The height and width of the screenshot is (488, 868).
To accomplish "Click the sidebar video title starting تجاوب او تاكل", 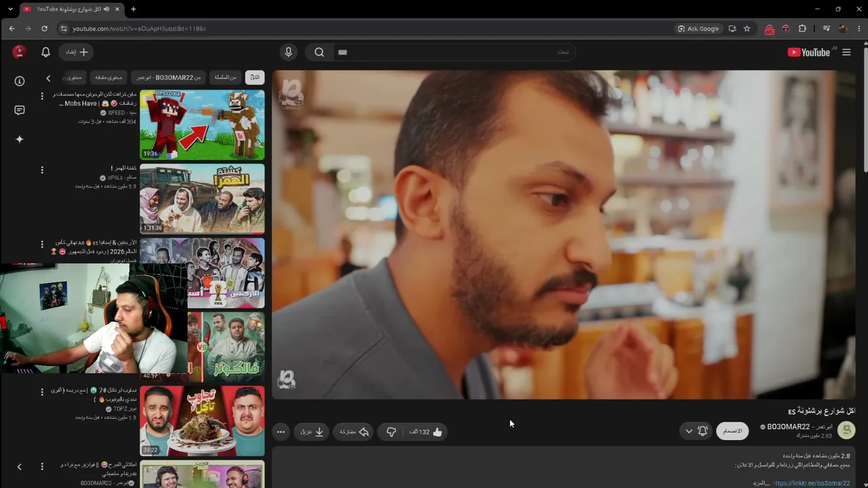I will tap(93, 395).
